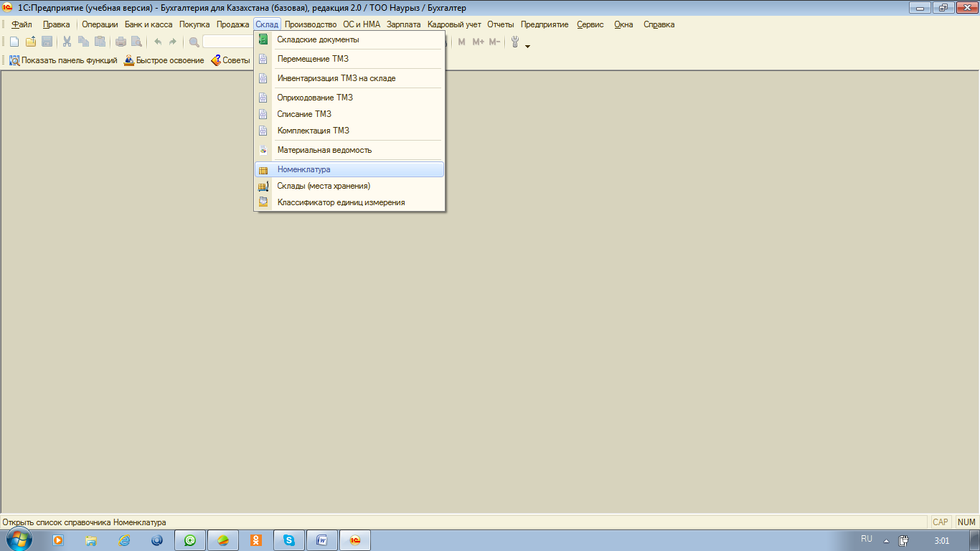Open Советы tips button
The width and height of the screenshot is (980, 551).
(230, 60)
